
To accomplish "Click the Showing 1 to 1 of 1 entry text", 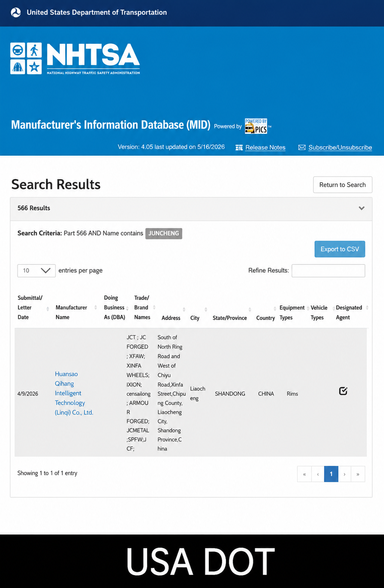I will click(47, 473).
